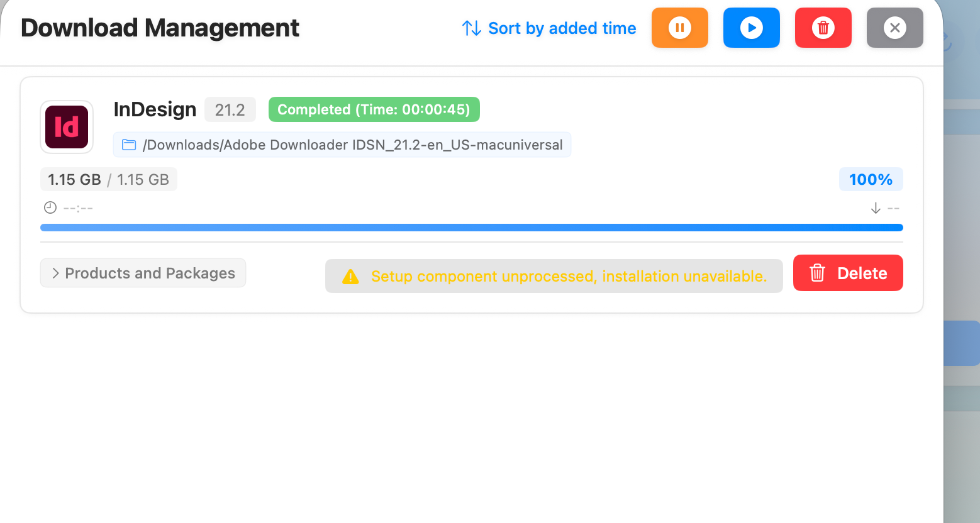Viewport: 980px width, 523px height.
Task: Open the Adobe Downloader IDSN_21.2 folder path
Action: tap(352, 145)
